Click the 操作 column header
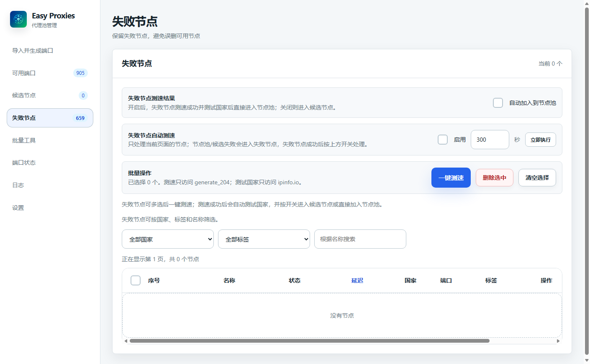 pyautogui.click(x=546, y=280)
